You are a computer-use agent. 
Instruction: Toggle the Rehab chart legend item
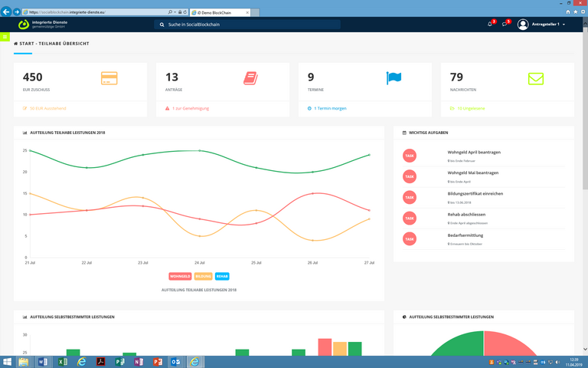[222, 276]
